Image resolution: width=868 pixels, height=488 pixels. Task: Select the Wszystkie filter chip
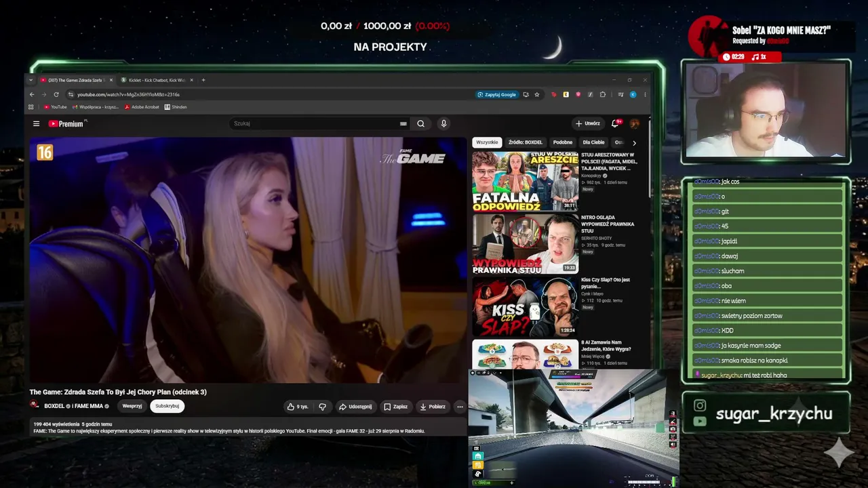(487, 142)
